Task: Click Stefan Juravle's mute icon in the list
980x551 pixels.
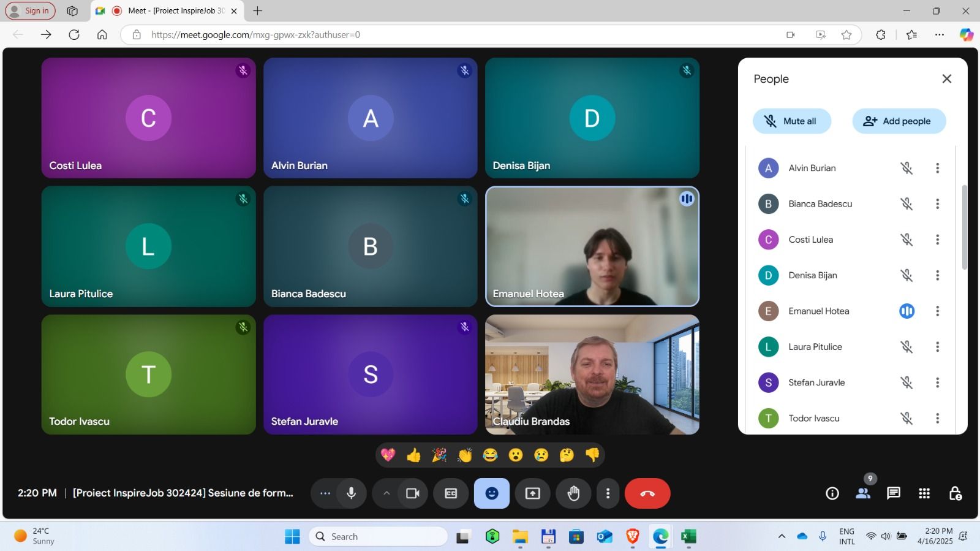Action: coord(907,382)
